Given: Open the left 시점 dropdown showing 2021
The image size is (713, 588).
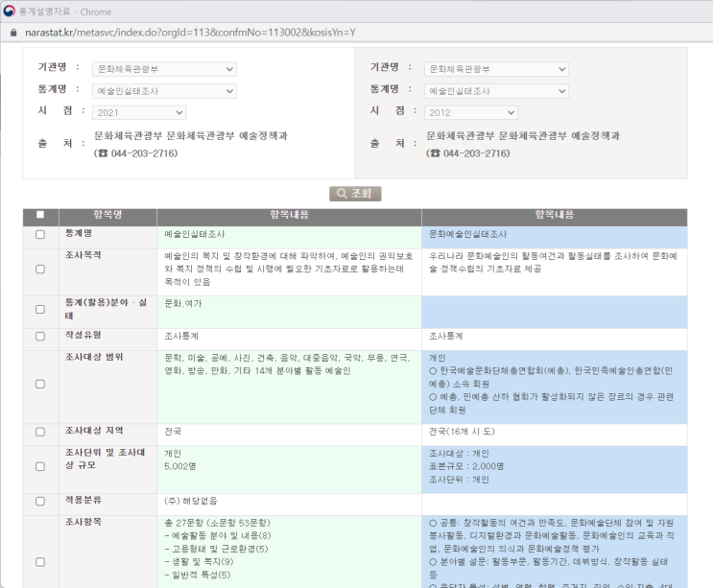Looking at the screenshot, I should point(139,112).
